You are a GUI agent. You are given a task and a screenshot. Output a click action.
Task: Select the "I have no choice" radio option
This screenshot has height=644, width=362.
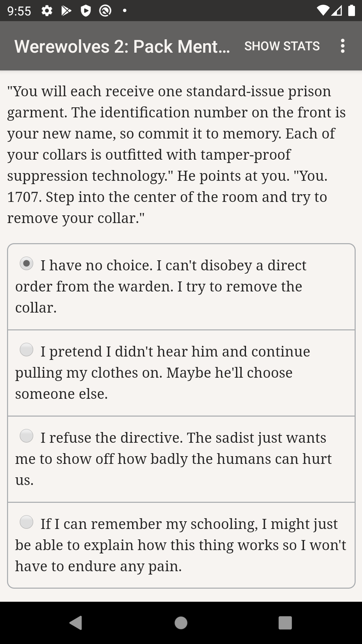(x=26, y=263)
